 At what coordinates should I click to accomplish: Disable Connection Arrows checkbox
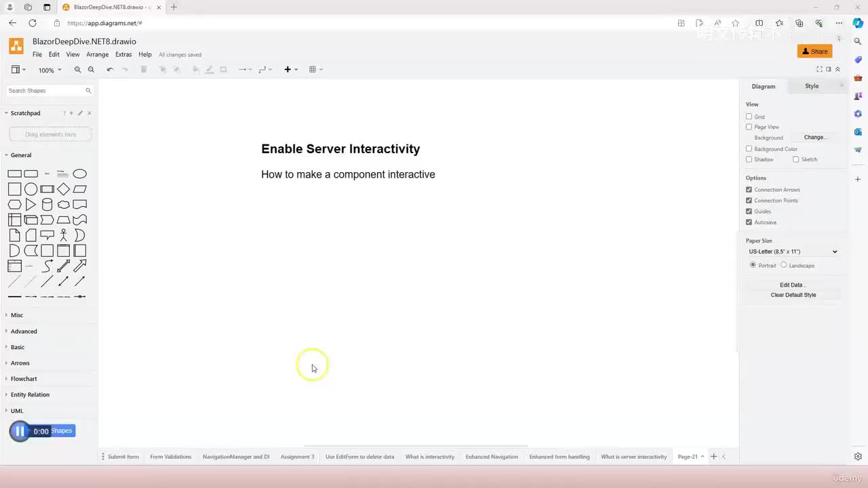pyautogui.click(x=749, y=190)
